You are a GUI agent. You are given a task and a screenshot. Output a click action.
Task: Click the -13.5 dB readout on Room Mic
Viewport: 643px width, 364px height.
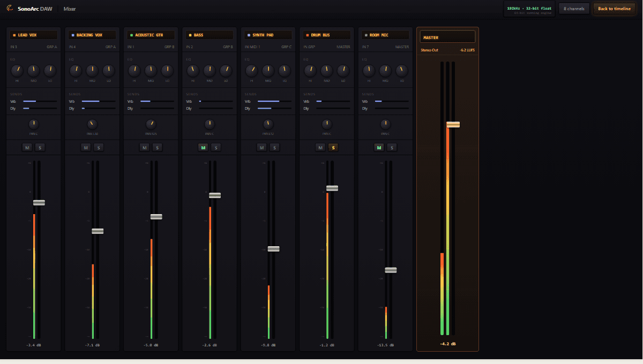[385, 345]
